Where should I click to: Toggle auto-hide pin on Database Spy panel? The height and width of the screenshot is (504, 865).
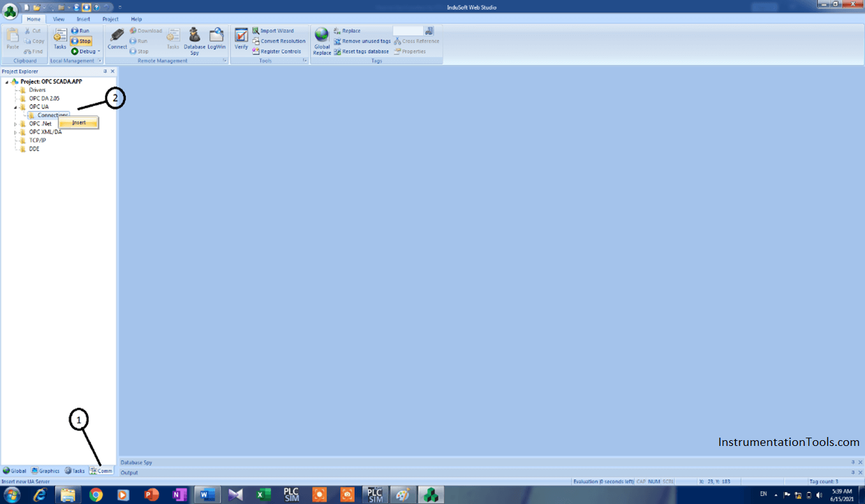853,462
